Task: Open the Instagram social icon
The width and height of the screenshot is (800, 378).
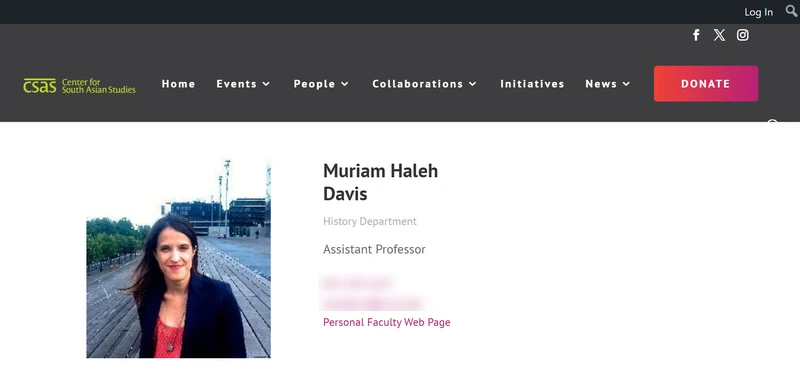Action: click(743, 35)
